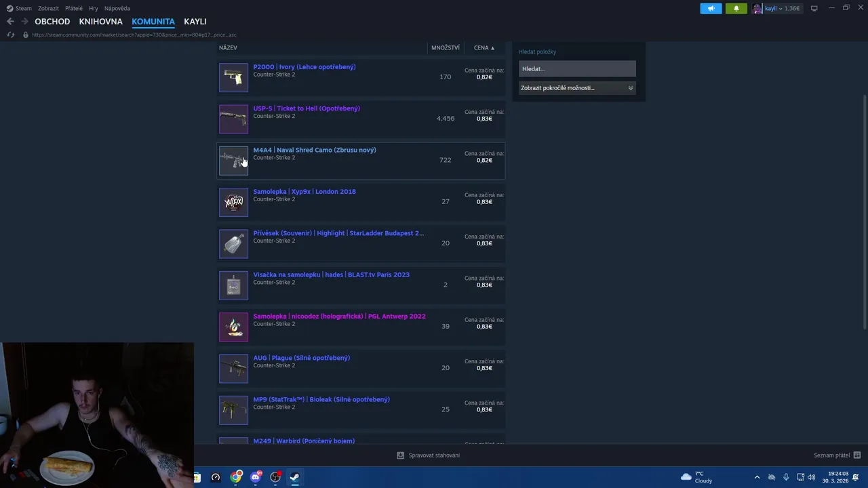Click the 0,83€ price of AUG Plague
The width and height of the screenshot is (868, 488).
tap(484, 368)
